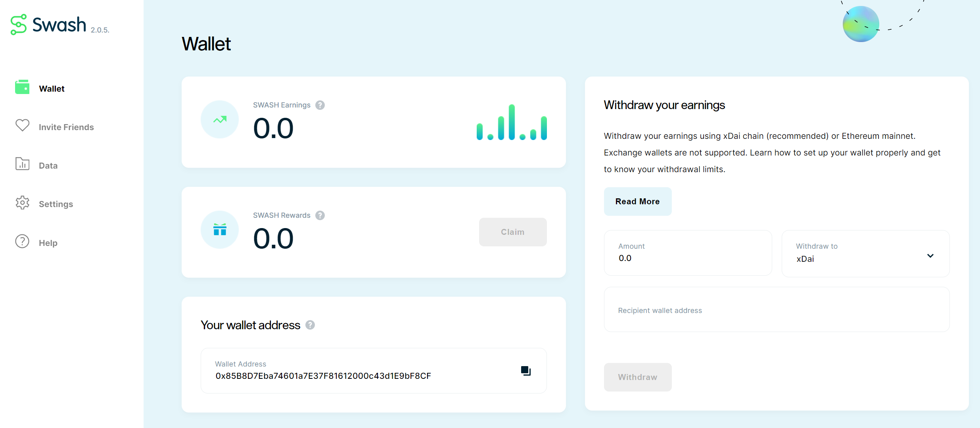Click the Wallet page heading
This screenshot has height=428, width=980.
(x=206, y=44)
